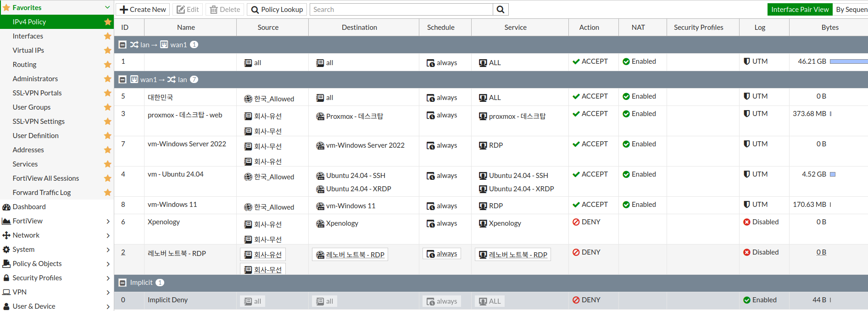Click the red DENY icon for Xpenology
The width and height of the screenshot is (868, 311).
point(576,222)
